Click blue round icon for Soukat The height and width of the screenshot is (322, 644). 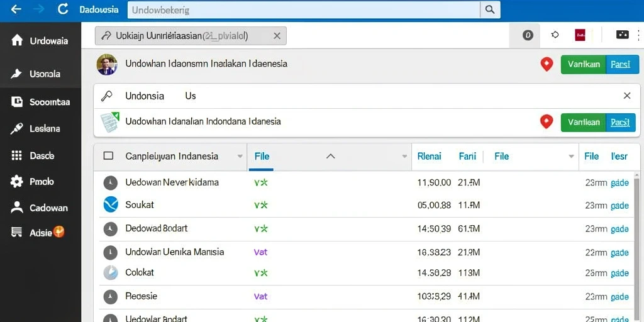pos(111,204)
